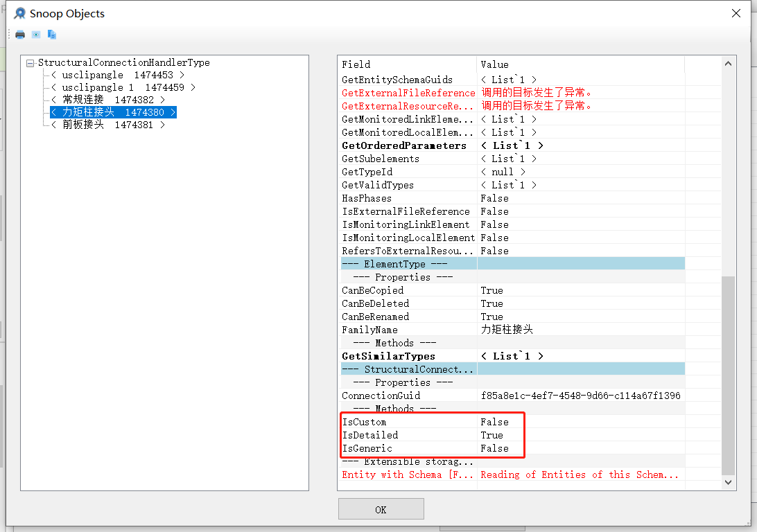Click the Print Preview toolbar icon
Screen dimensions: 757x532
click(35, 34)
